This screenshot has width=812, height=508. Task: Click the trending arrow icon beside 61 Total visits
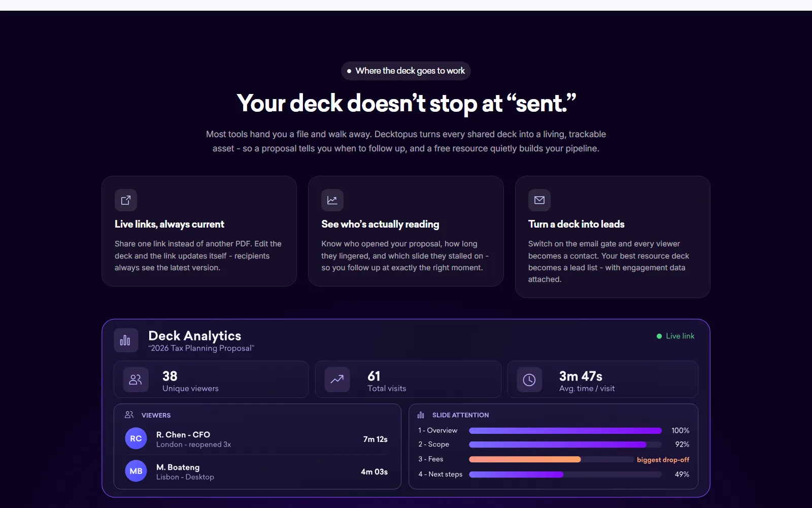337,379
